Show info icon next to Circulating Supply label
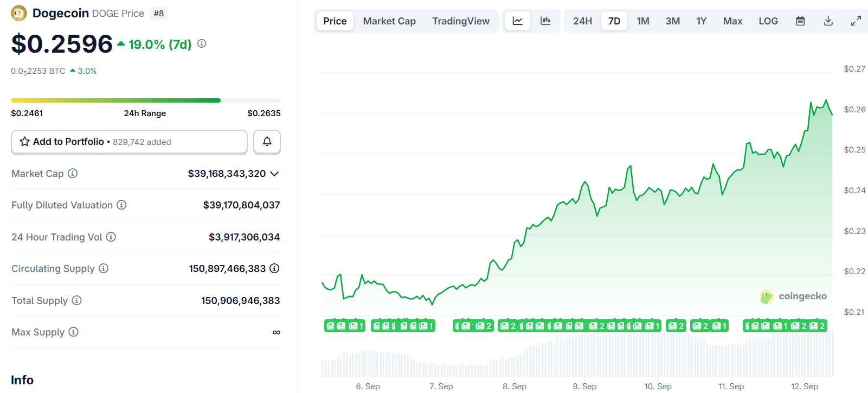The width and height of the screenshot is (868, 393). [104, 268]
